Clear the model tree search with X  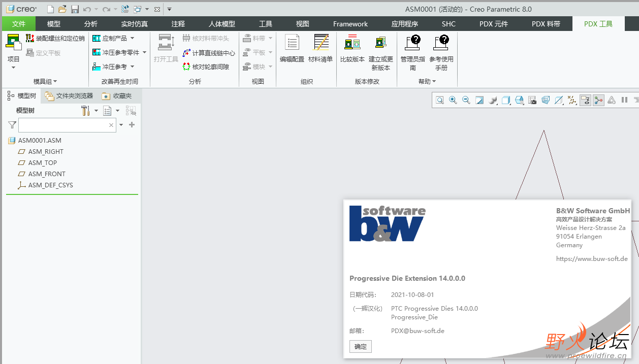click(111, 125)
